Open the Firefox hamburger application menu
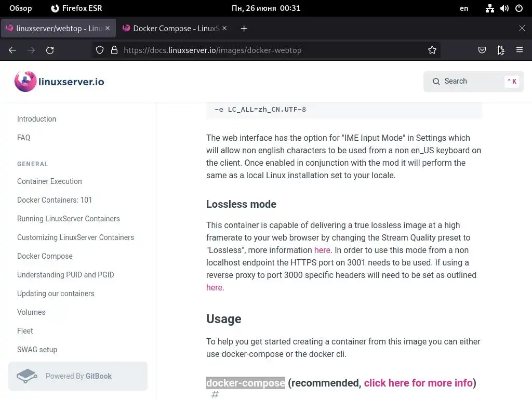 (519, 50)
